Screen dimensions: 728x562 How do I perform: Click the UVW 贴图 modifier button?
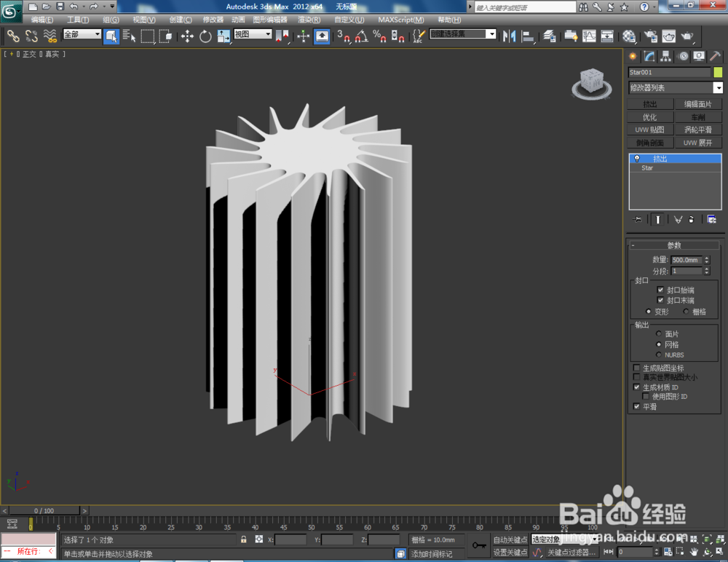point(650,130)
